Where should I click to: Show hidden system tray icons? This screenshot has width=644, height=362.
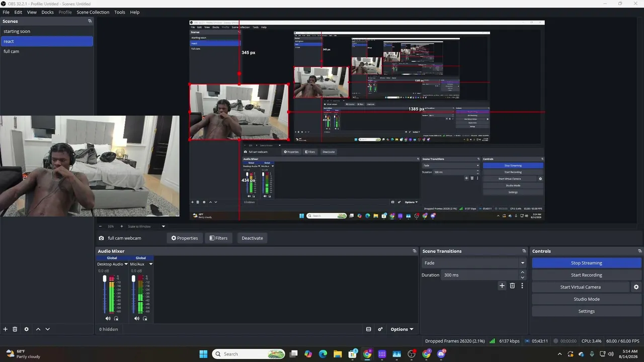click(x=559, y=354)
